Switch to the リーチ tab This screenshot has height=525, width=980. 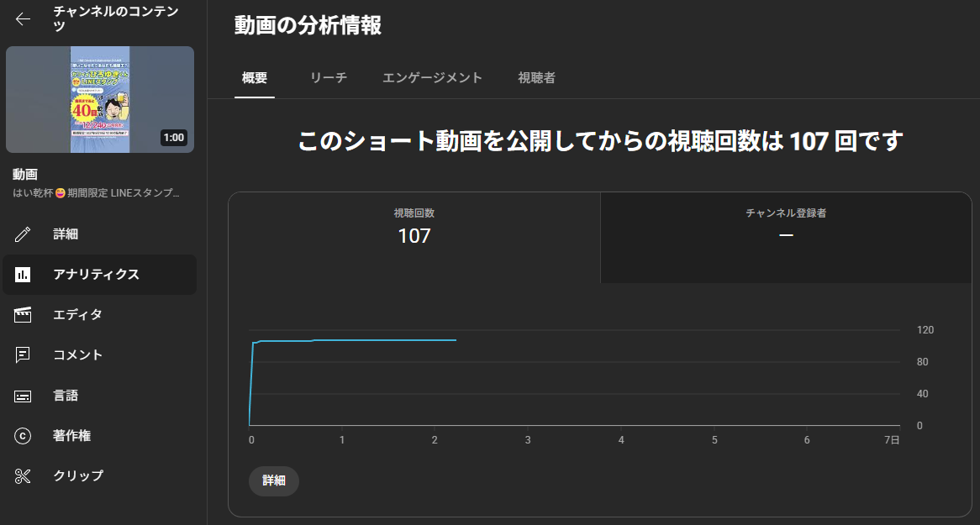coord(329,78)
